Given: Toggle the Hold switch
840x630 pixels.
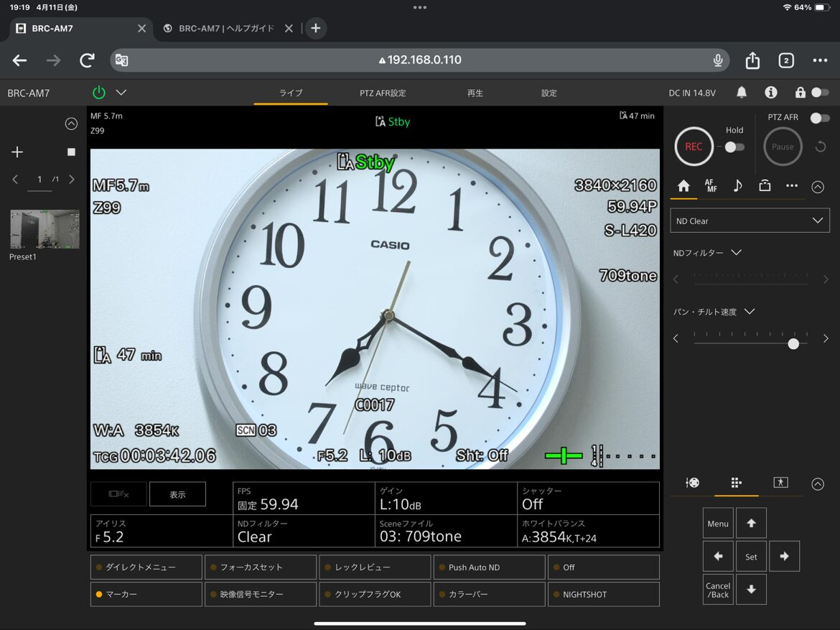Looking at the screenshot, I should [x=734, y=147].
